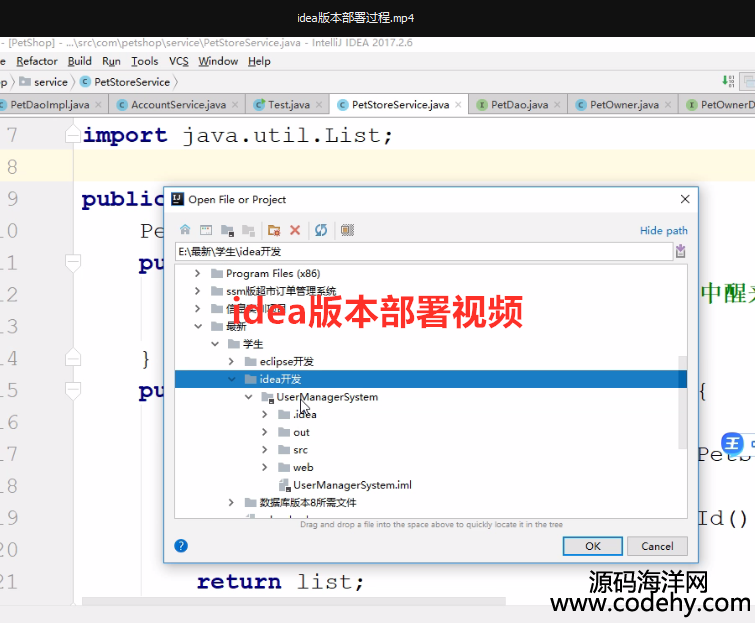Screen dimensions: 755x623
Task: Click the Home directory icon in dialog
Action: [185, 230]
